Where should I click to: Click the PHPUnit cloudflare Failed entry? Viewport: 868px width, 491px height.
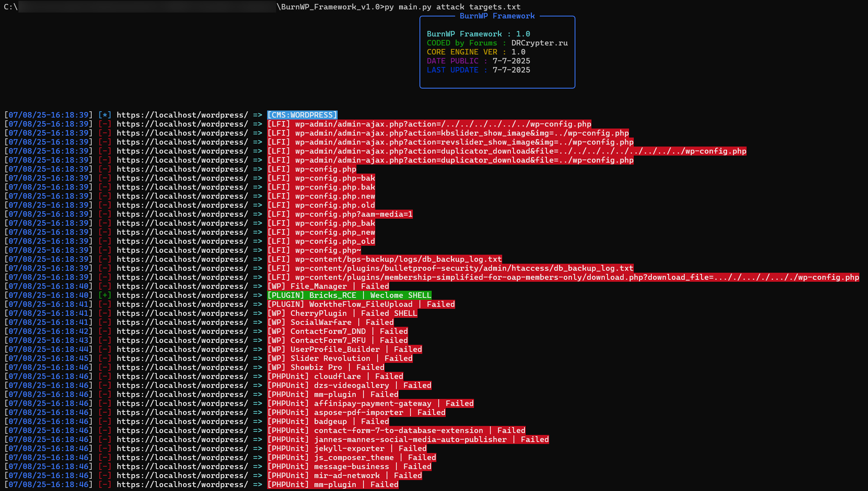point(335,376)
